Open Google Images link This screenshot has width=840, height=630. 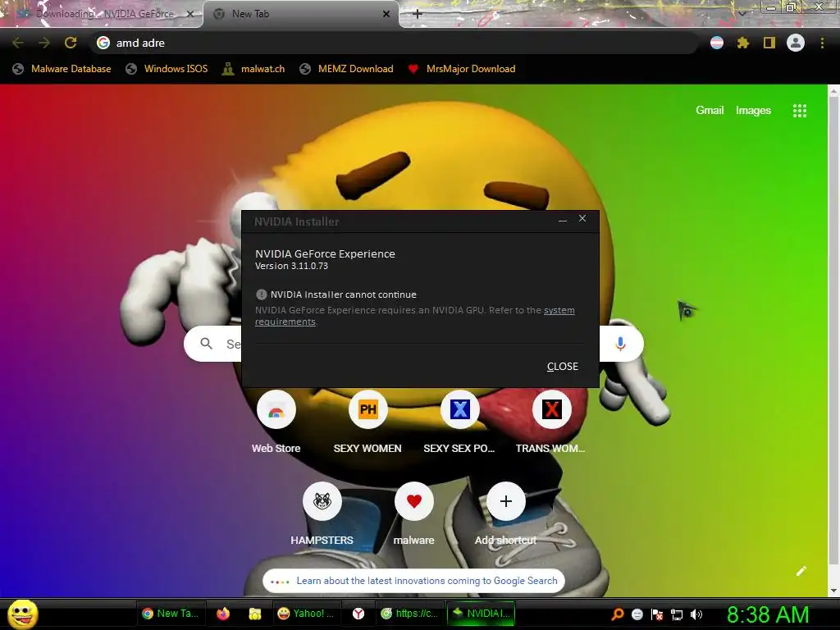click(x=753, y=111)
